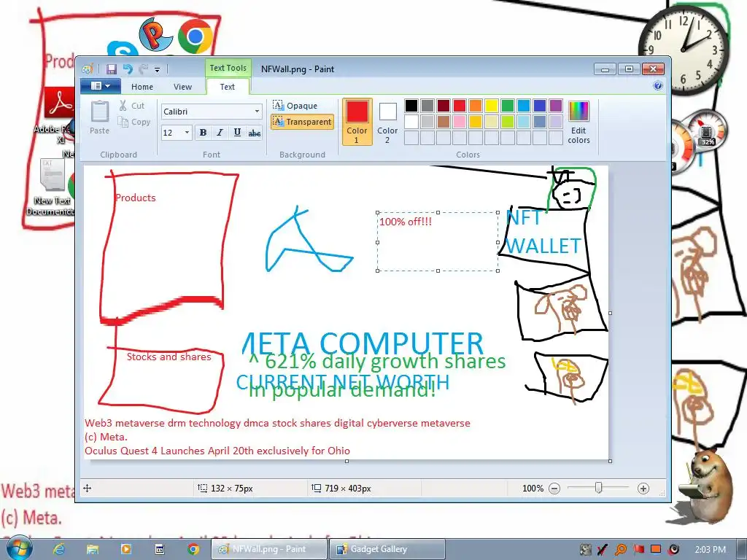
Task: Select the Text ribbon tab
Action: coord(228,87)
